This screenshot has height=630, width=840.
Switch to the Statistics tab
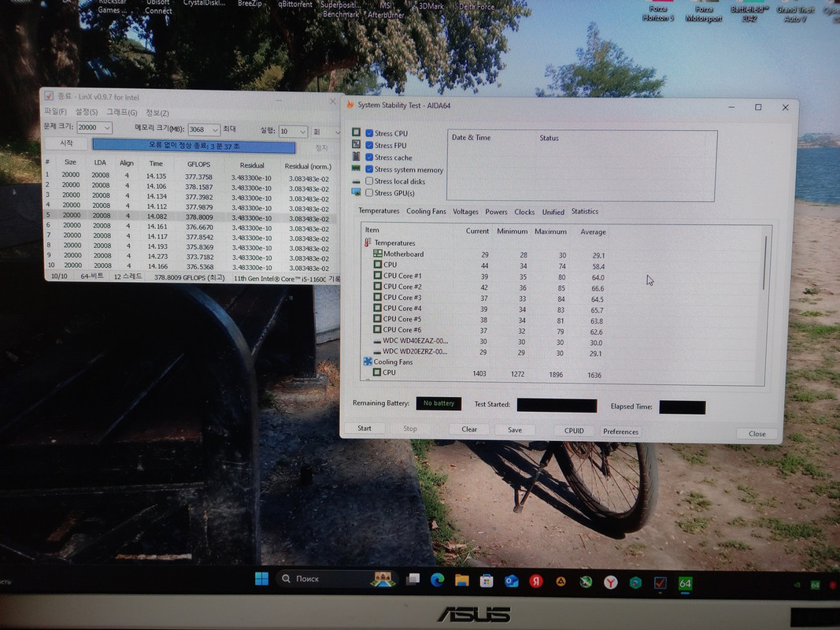584,211
